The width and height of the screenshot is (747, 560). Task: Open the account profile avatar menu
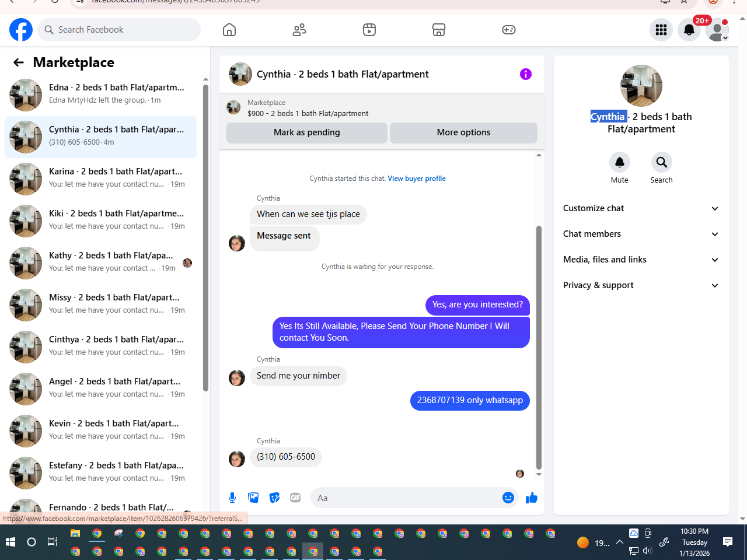[x=717, y=30]
